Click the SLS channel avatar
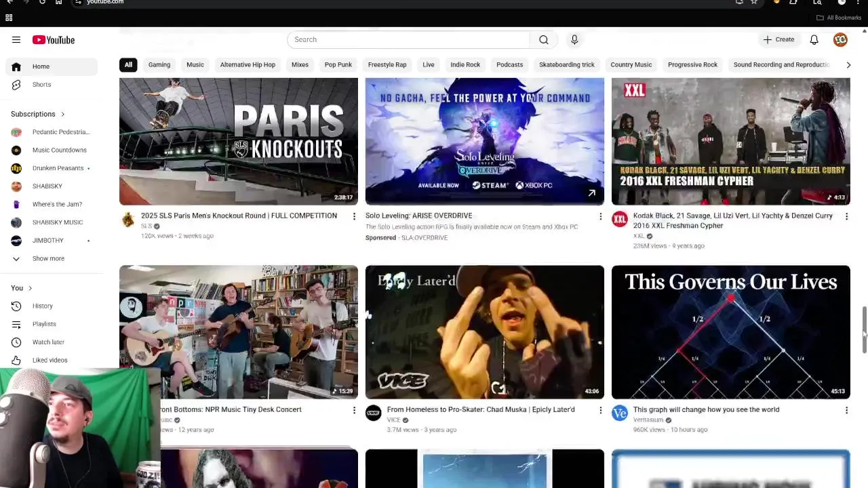This screenshot has height=488, width=868. point(127,219)
